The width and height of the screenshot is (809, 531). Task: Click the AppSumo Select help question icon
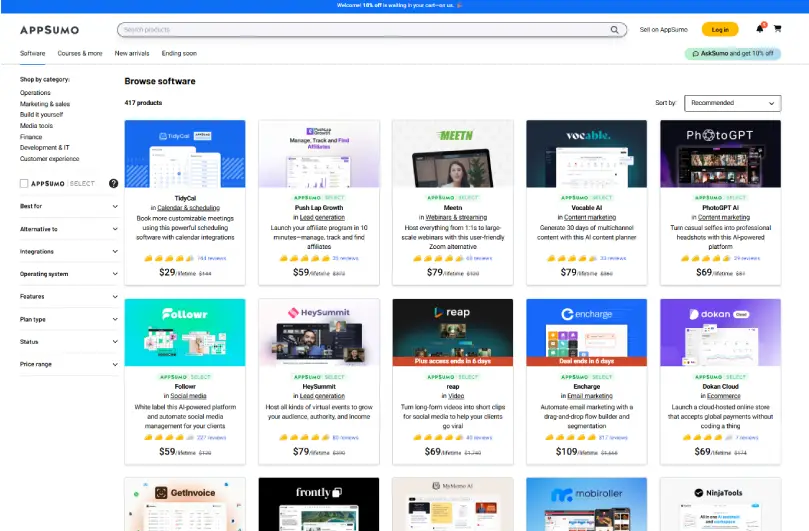114,183
